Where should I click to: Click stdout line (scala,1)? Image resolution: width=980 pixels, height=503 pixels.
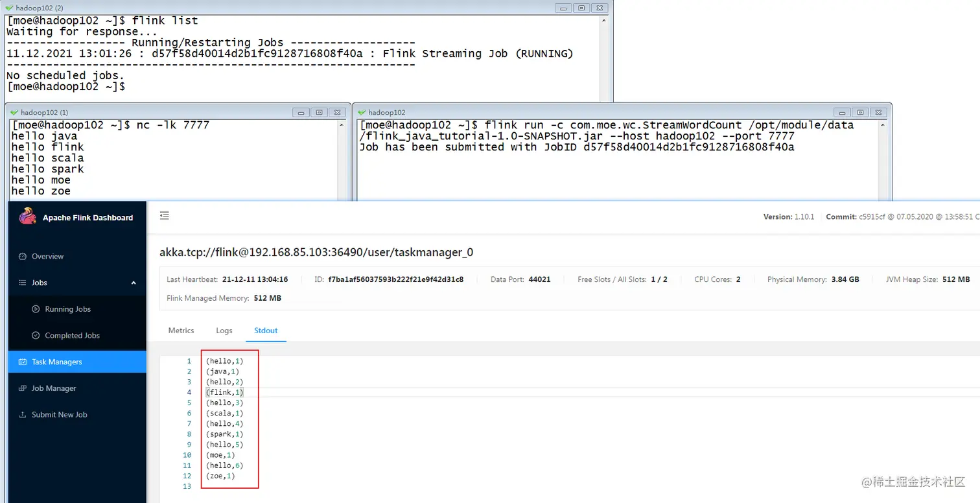point(224,413)
